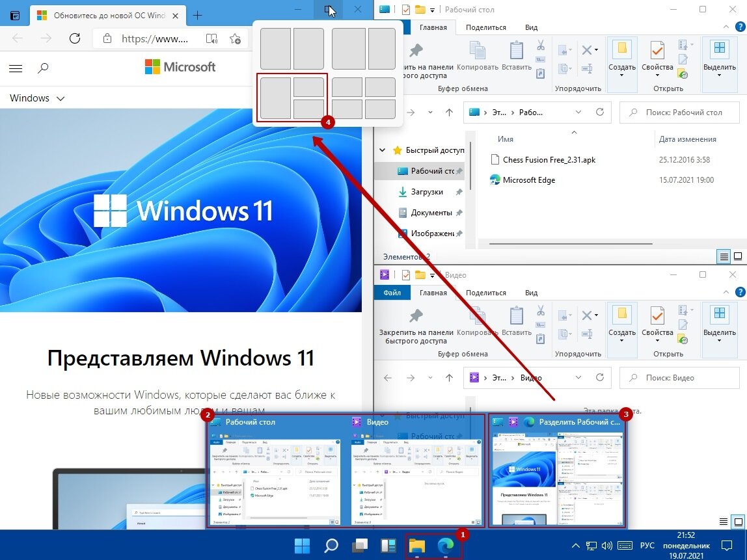Open the notification center icon
This screenshot has height=560, width=747.
[x=727, y=546]
